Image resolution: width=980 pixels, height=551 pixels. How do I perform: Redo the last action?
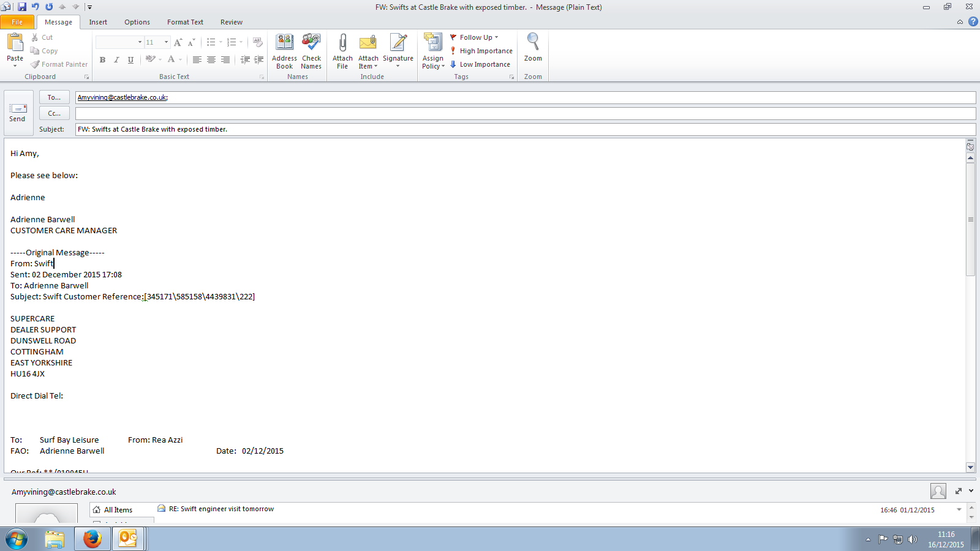[x=49, y=7]
